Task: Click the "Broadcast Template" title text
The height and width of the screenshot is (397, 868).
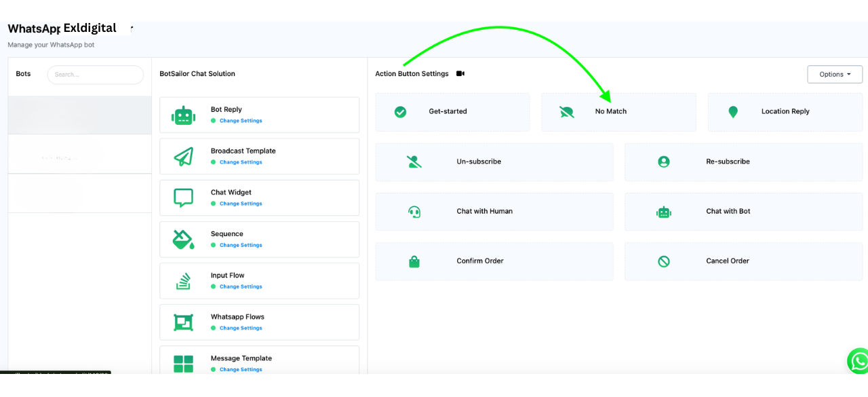Action: tap(243, 151)
